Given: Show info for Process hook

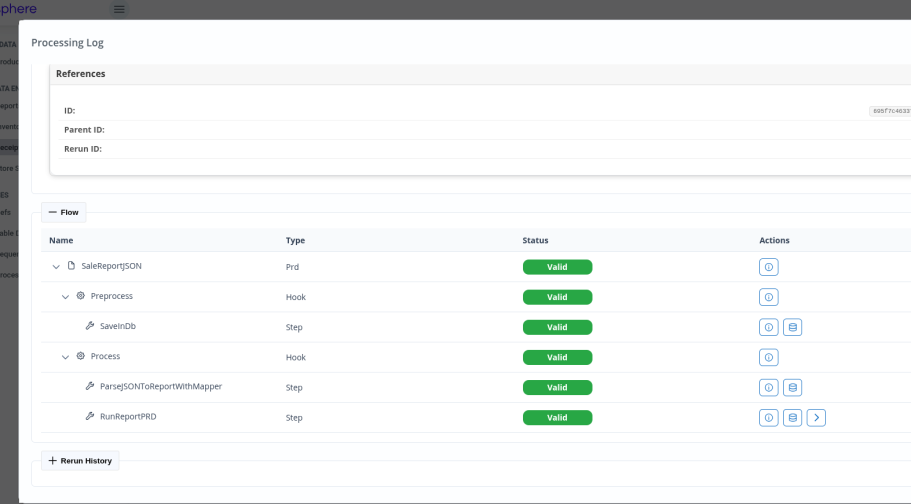Looking at the screenshot, I should tap(768, 357).
